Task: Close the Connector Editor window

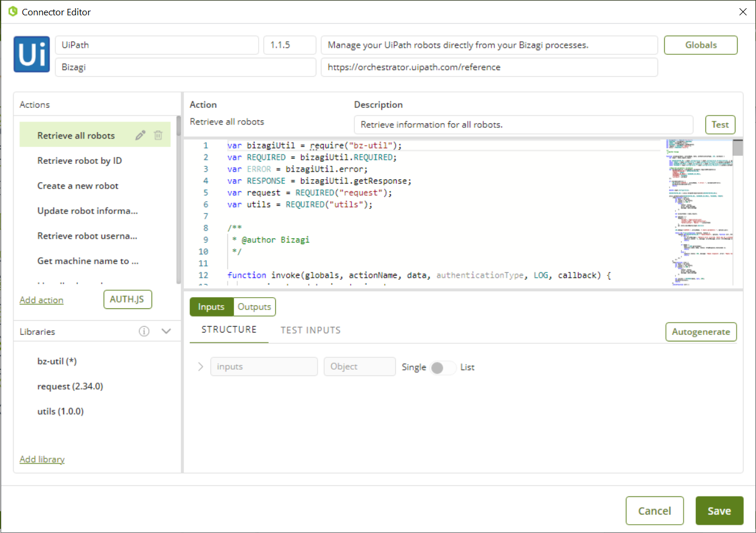Action: click(743, 12)
